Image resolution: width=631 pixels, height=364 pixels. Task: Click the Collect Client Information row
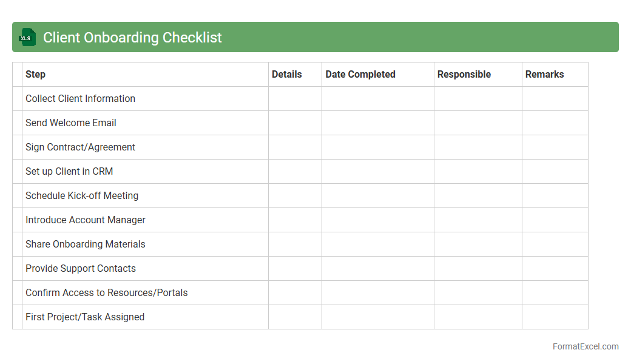click(x=81, y=99)
